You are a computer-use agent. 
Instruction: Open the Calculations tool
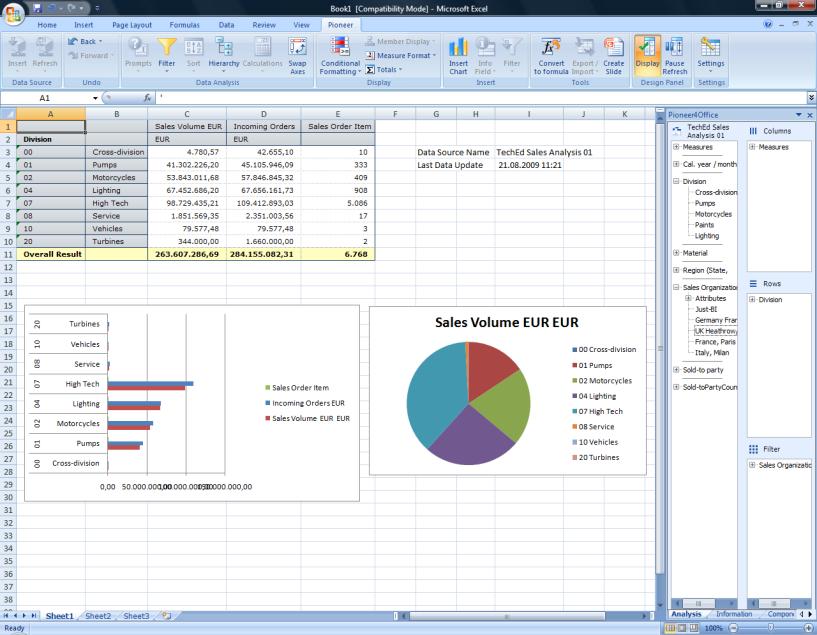pos(263,53)
